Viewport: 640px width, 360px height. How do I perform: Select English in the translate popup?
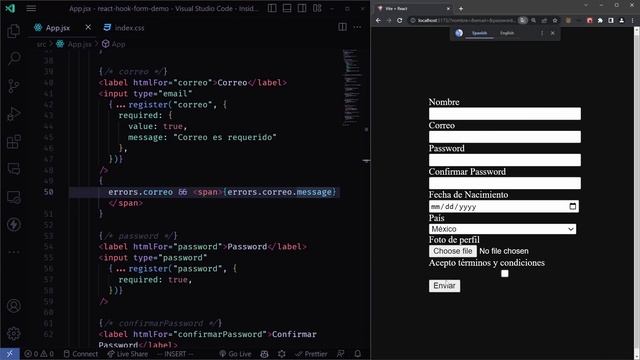[x=507, y=33]
